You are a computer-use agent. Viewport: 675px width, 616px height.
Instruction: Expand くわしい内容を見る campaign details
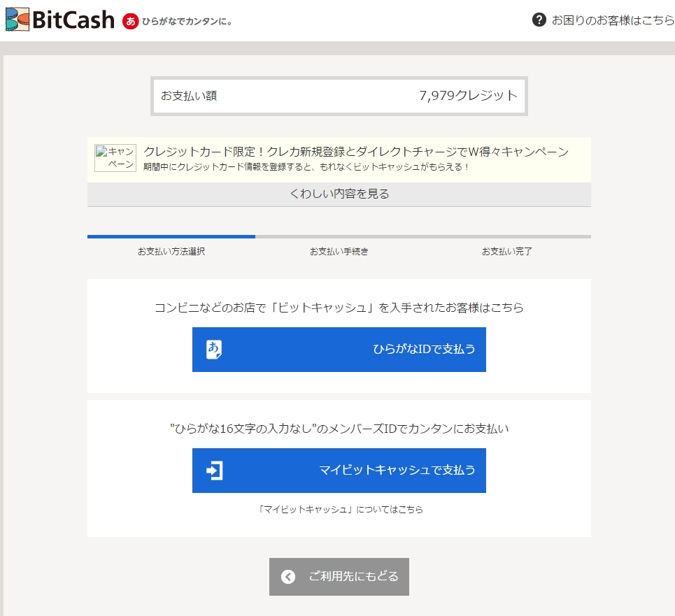click(x=339, y=194)
